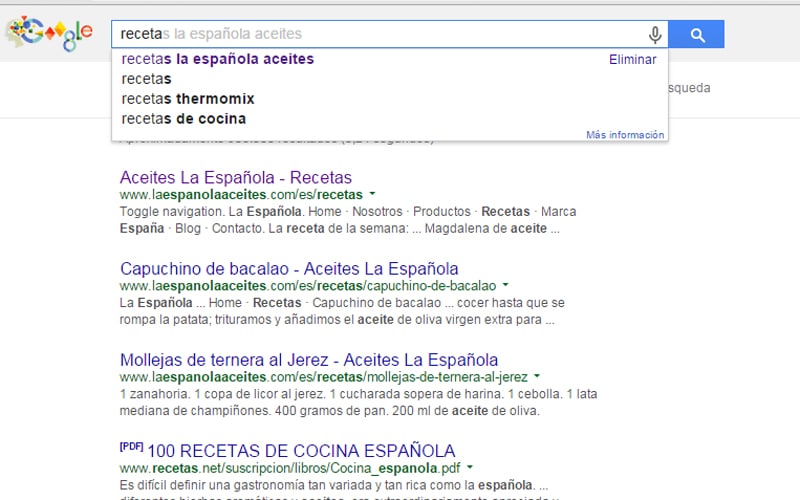Open result 'Mollejas de ternera al Jerez'
Viewport: 800px width, 500px height.
point(309,360)
